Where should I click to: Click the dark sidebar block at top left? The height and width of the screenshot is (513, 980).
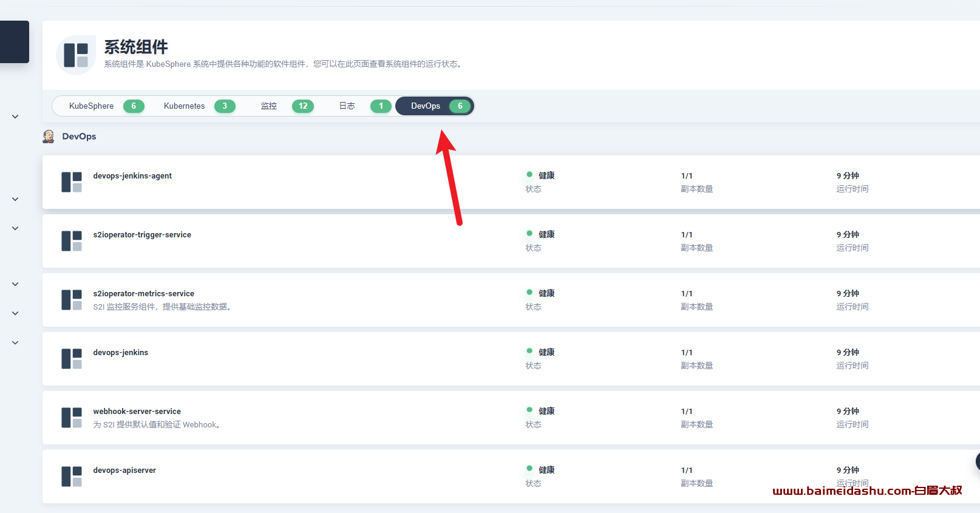coord(15,42)
